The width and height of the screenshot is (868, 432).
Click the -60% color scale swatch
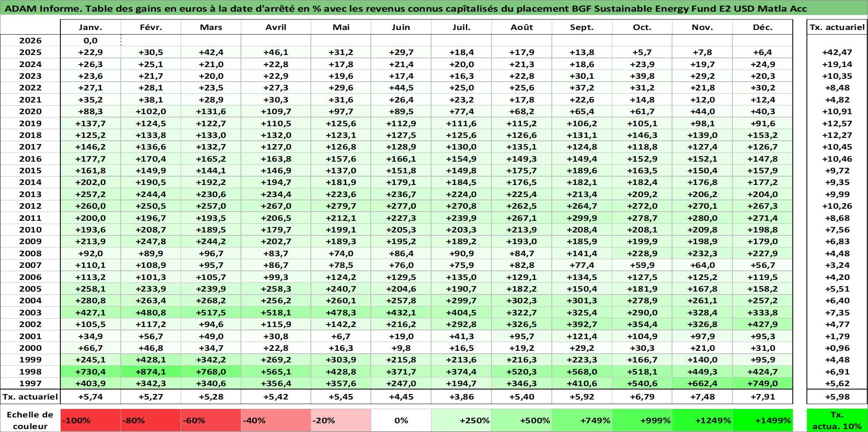point(211,420)
